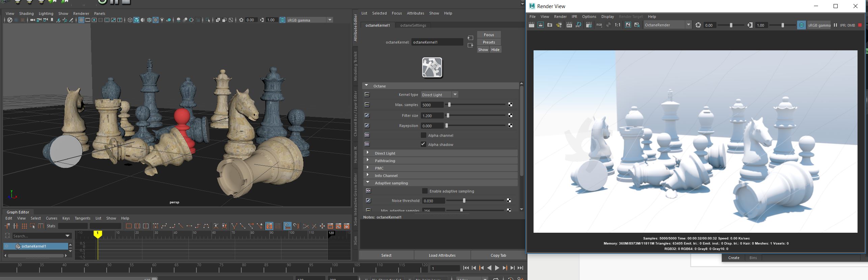The image size is (868, 280).
Task: Click Redo Previous Render clapperboard in Render View
Action: click(x=531, y=25)
